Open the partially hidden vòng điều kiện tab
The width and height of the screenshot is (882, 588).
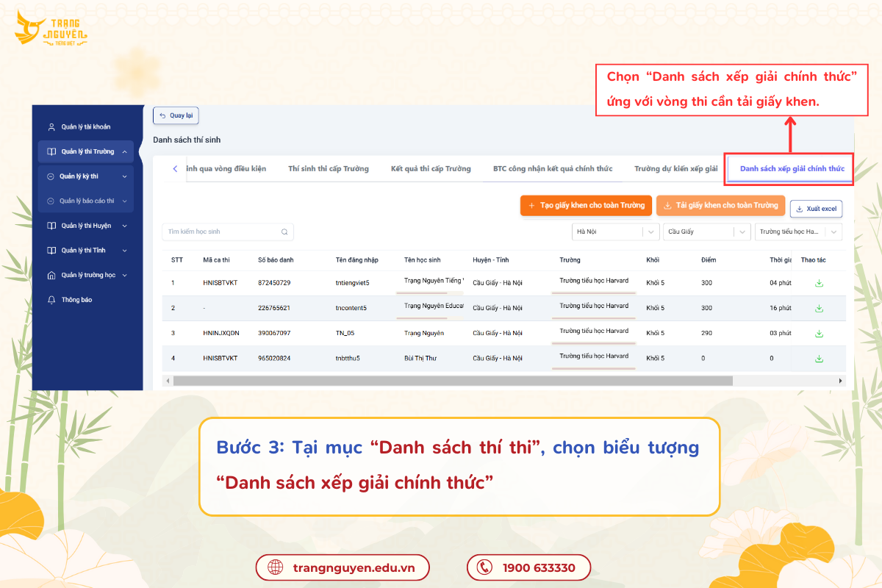click(x=226, y=169)
